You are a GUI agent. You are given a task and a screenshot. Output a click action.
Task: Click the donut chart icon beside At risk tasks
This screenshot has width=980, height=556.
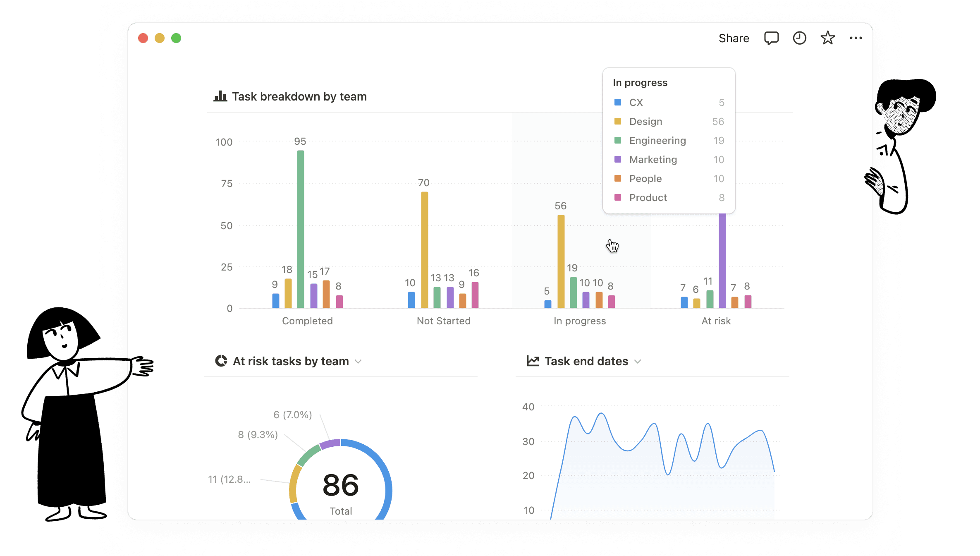click(x=221, y=361)
